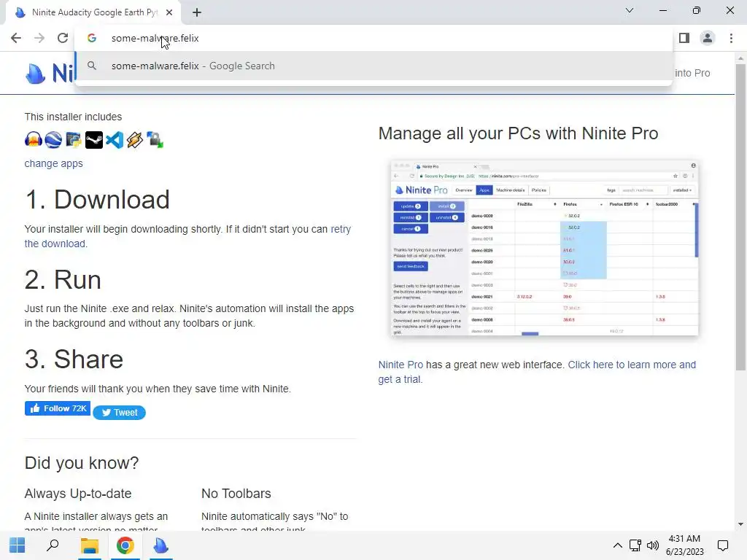Click the Google icon in address bar

tap(92, 38)
